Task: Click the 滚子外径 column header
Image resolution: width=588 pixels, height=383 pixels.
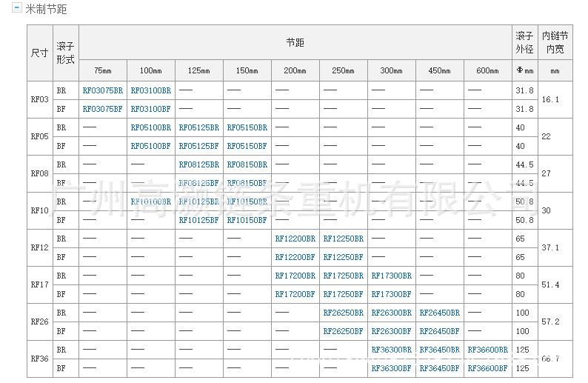Action: (524, 43)
